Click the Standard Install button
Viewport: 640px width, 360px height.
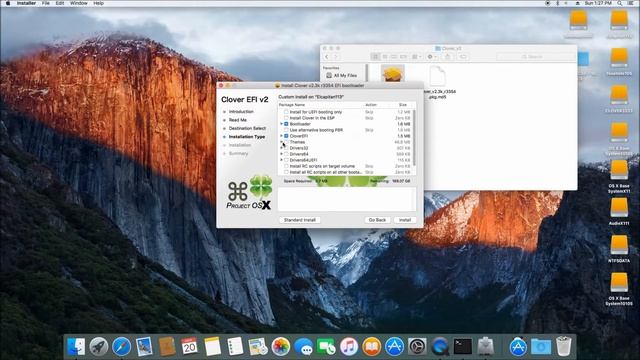coord(300,220)
